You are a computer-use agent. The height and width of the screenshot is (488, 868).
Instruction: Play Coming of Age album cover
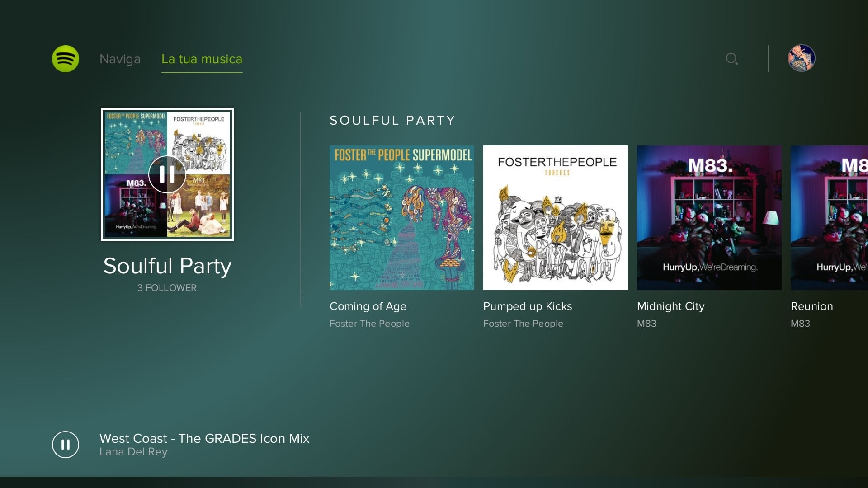click(402, 218)
